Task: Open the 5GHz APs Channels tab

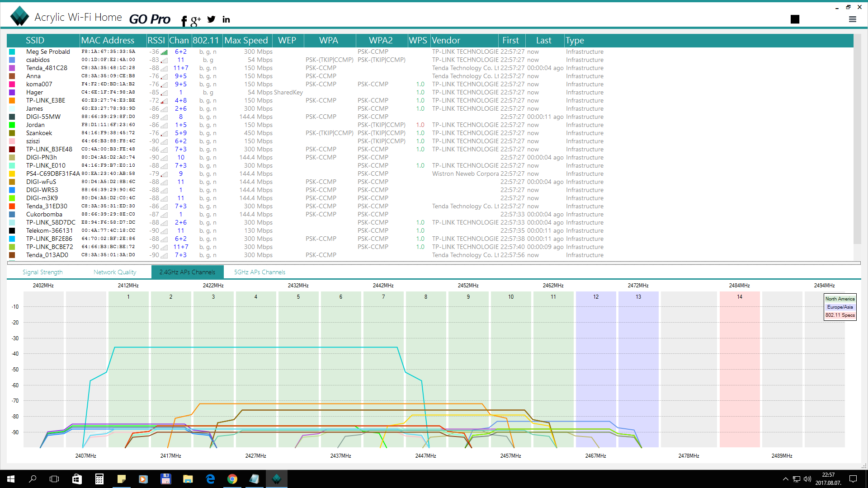Action: (259, 272)
